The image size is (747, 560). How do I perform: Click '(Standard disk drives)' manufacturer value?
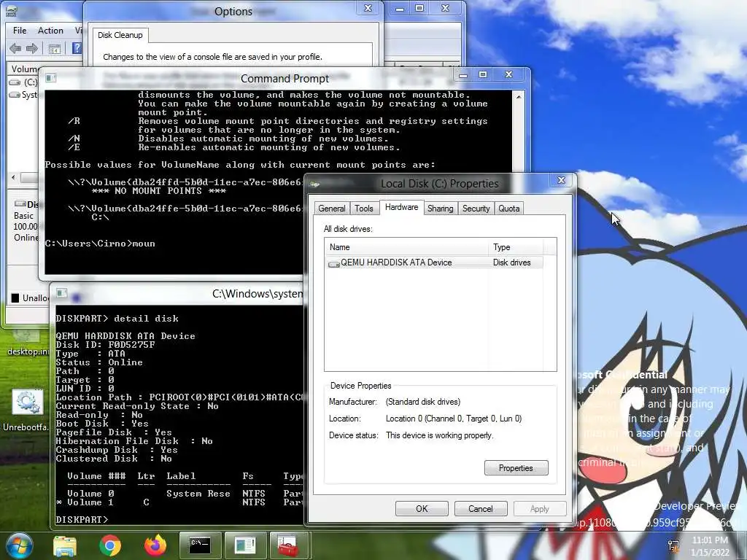point(423,402)
